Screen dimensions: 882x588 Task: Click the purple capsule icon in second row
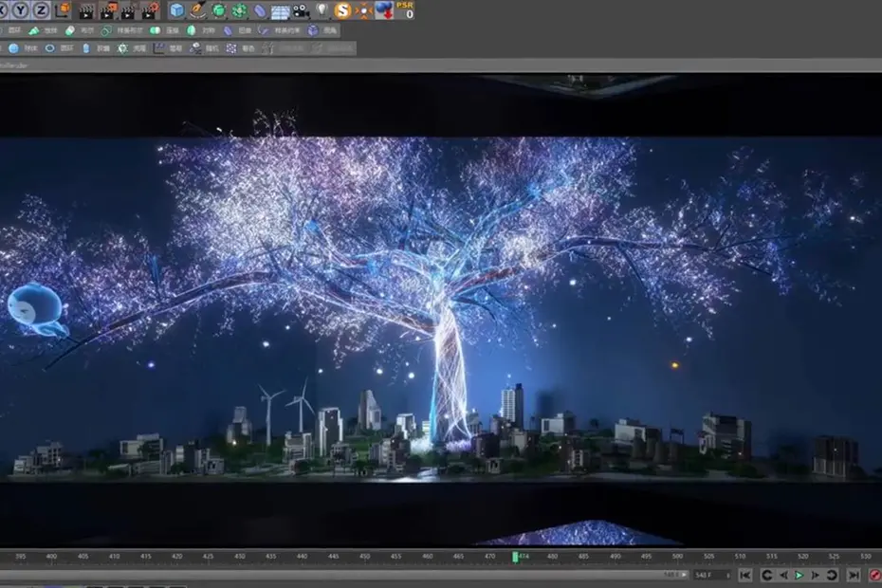pyautogui.click(x=228, y=30)
